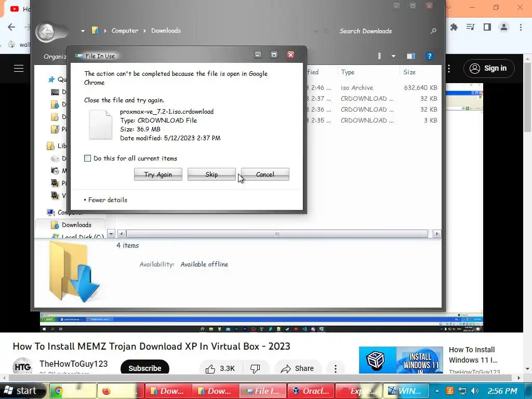Click the YouTube tab favicon in Chrome
532x399 pixels.
tap(14, 9)
